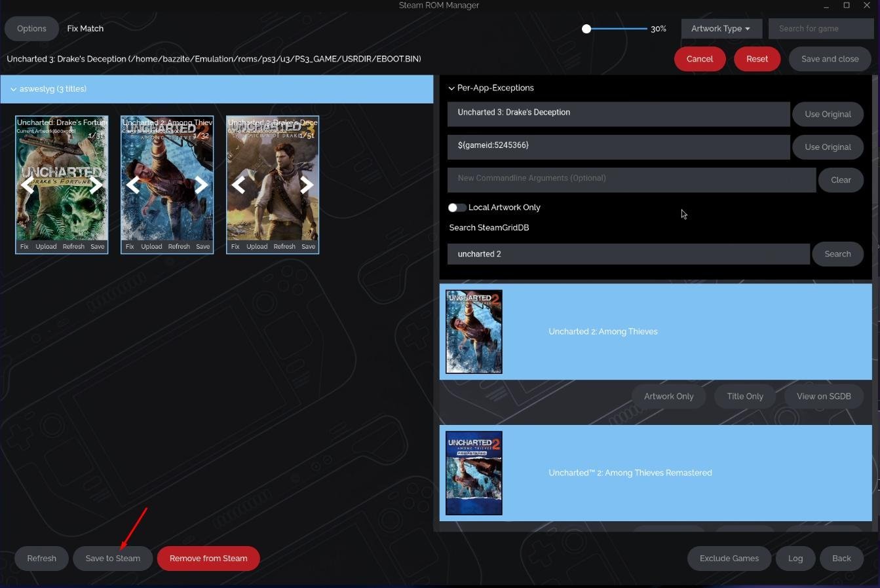The height and width of the screenshot is (588, 880).
Task: Open the Artwork Type dropdown
Action: coord(721,29)
